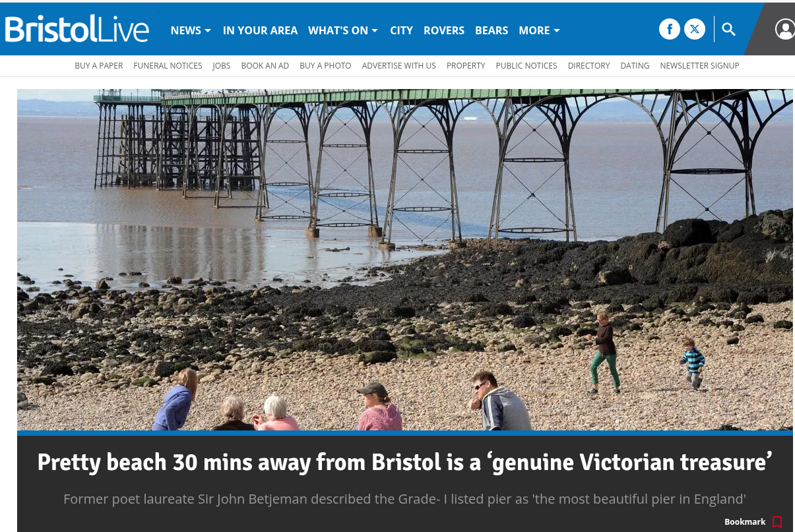Select the ROVERS menu item
The width and height of the screenshot is (795, 532).
point(444,30)
